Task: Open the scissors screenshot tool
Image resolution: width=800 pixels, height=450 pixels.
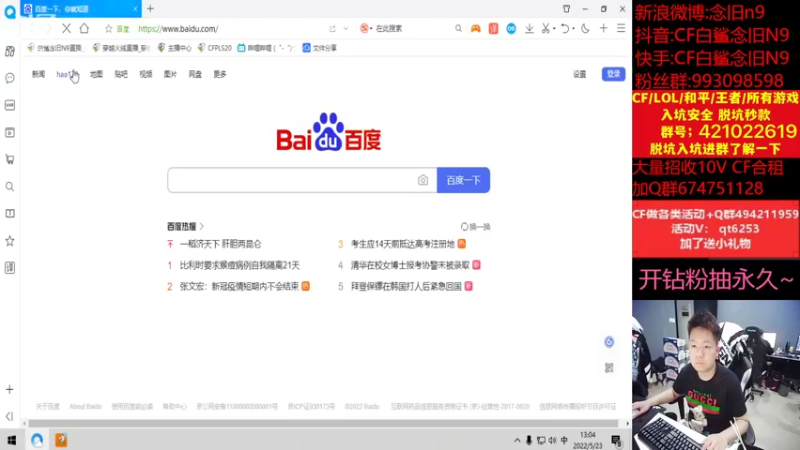Action: 546,29
